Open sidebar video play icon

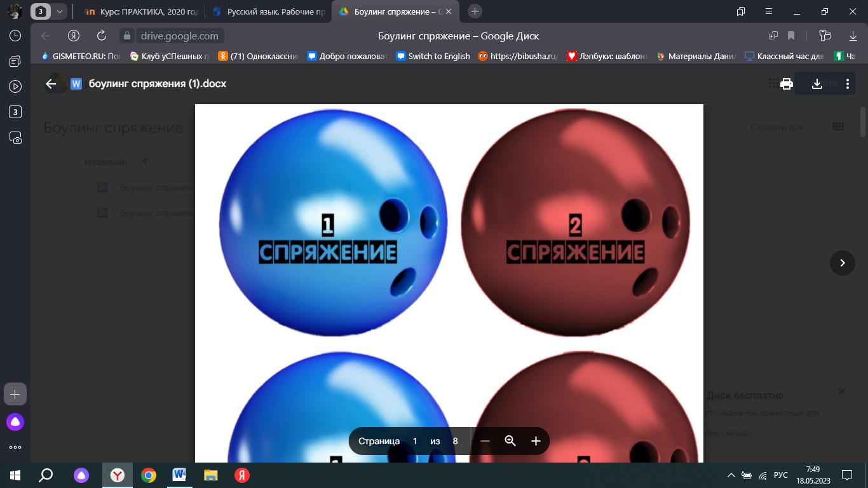(15, 86)
